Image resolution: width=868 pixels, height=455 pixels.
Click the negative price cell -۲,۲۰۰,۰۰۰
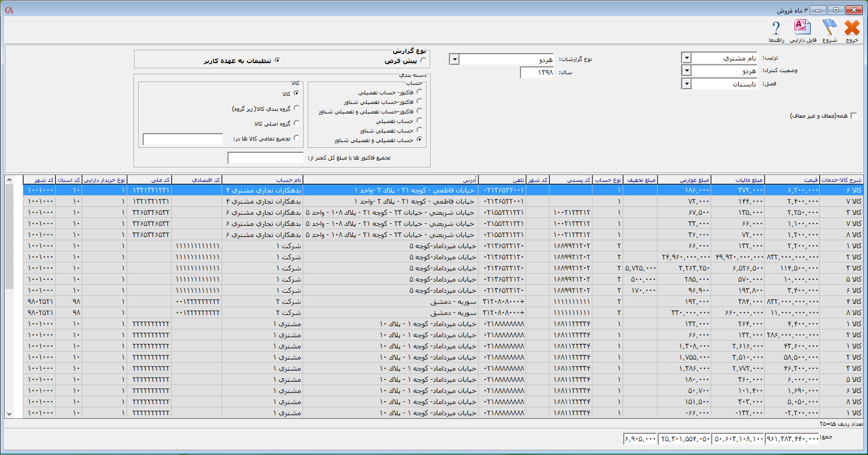tap(792, 413)
